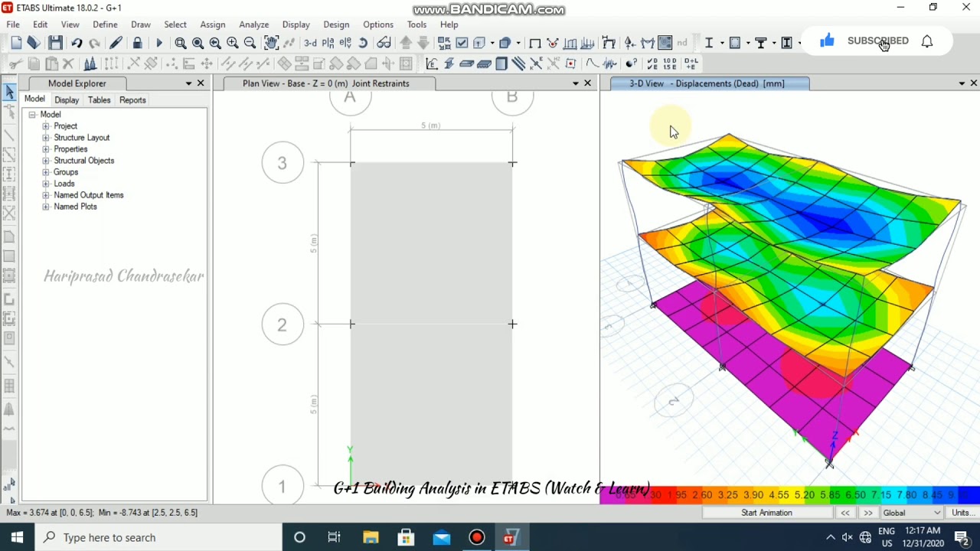
Task: Click the deformed shape toolbar icon
Action: (x=553, y=44)
